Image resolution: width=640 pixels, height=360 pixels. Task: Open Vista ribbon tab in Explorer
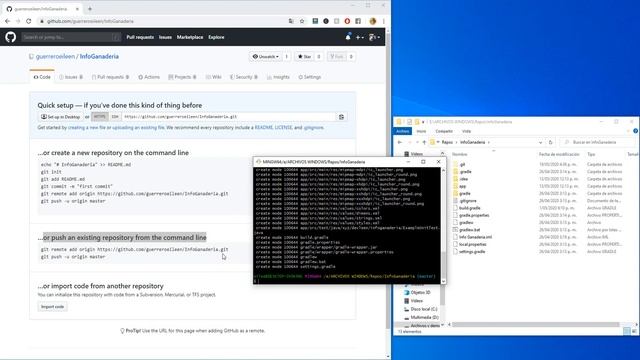466,131
